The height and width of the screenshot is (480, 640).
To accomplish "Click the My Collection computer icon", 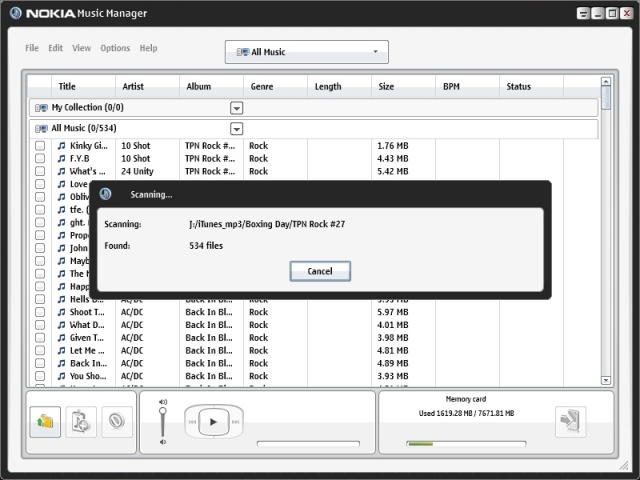I will 41,108.
